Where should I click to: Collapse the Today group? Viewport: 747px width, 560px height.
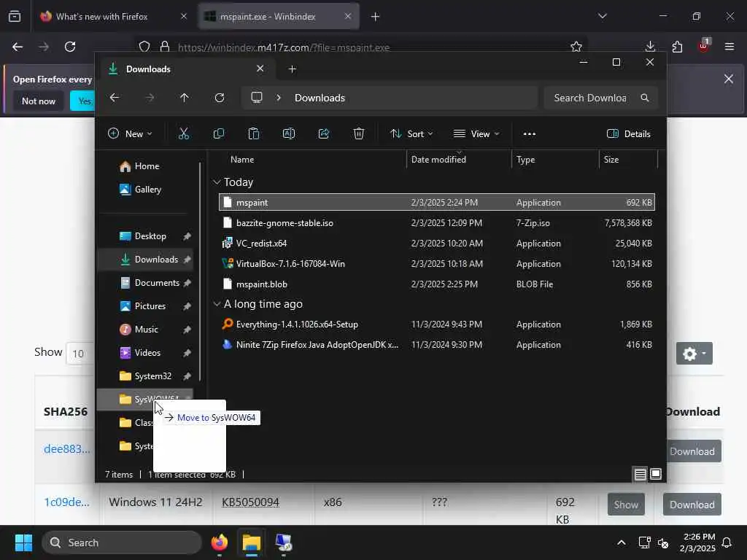click(x=217, y=182)
